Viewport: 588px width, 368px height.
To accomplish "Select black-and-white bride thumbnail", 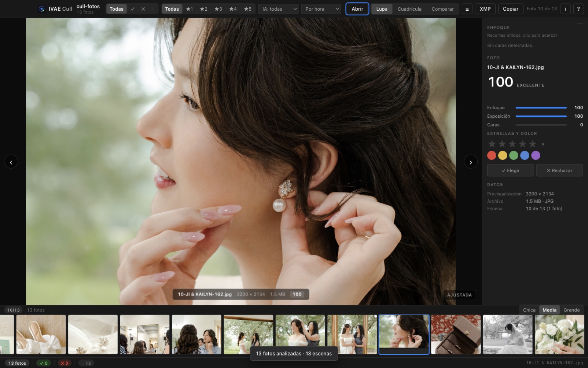I will point(508,335).
